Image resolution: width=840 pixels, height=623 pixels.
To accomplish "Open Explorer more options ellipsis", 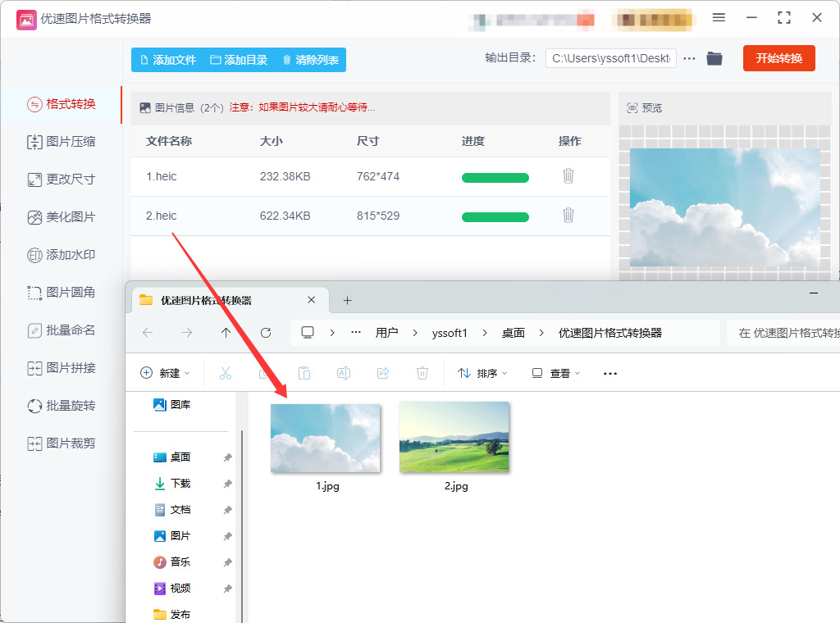I will (610, 374).
